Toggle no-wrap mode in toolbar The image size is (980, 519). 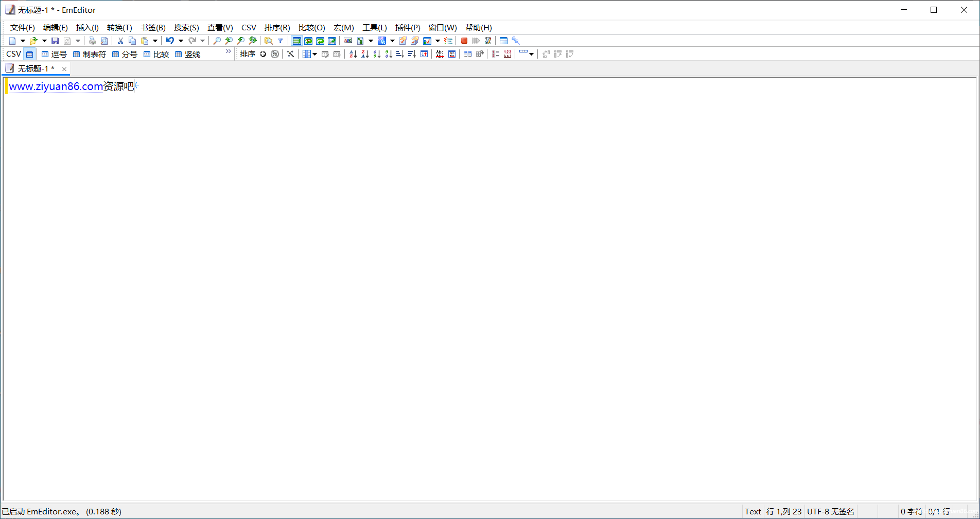click(296, 41)
